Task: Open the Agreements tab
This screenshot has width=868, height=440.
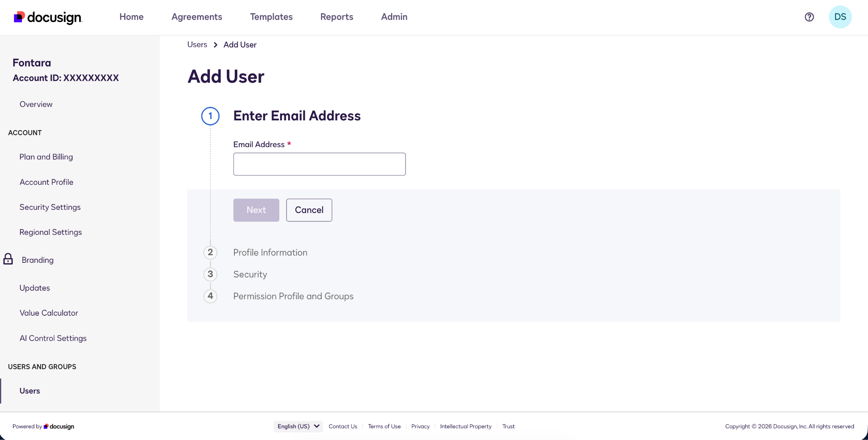Action: [x=197, y=17]
